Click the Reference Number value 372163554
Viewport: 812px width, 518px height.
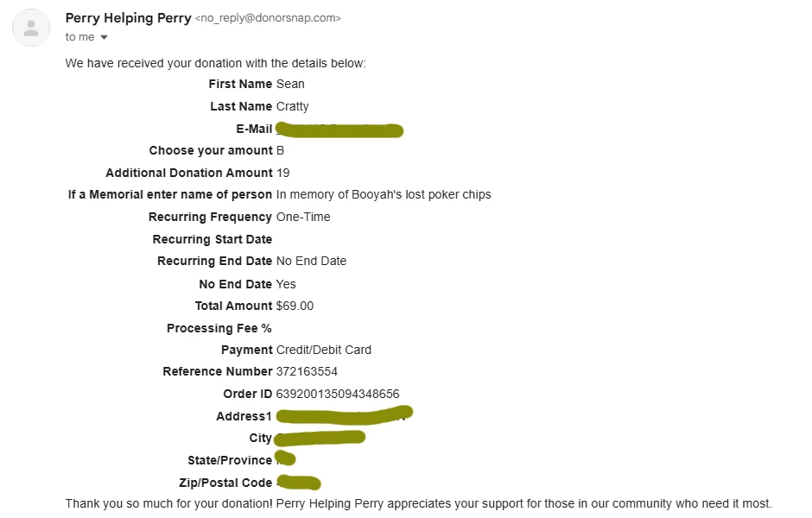click(x=307, y=371)
